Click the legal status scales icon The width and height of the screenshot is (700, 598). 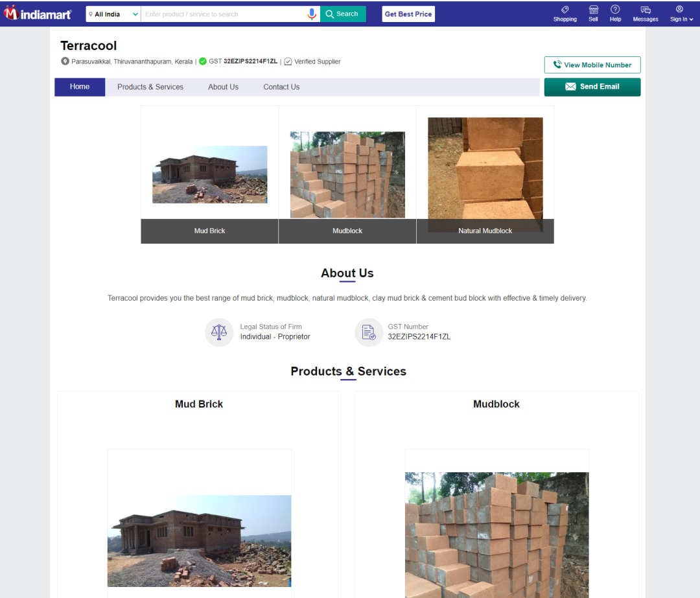(219, 332)
